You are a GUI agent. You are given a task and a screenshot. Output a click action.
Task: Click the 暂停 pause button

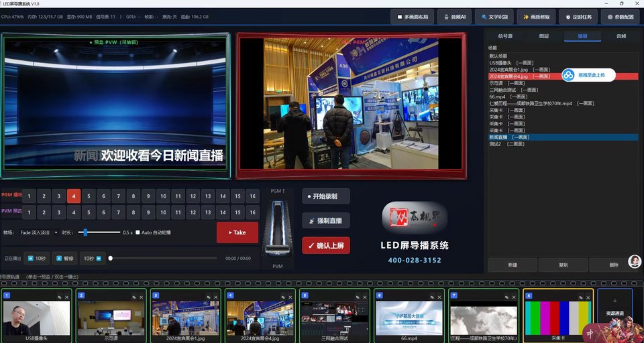[x=64, y=259]
